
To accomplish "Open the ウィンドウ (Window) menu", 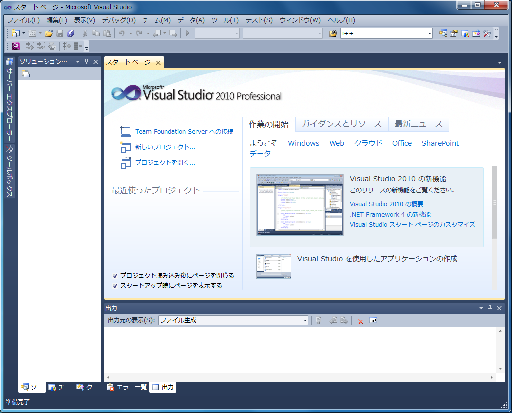I will tap(300, 20).
